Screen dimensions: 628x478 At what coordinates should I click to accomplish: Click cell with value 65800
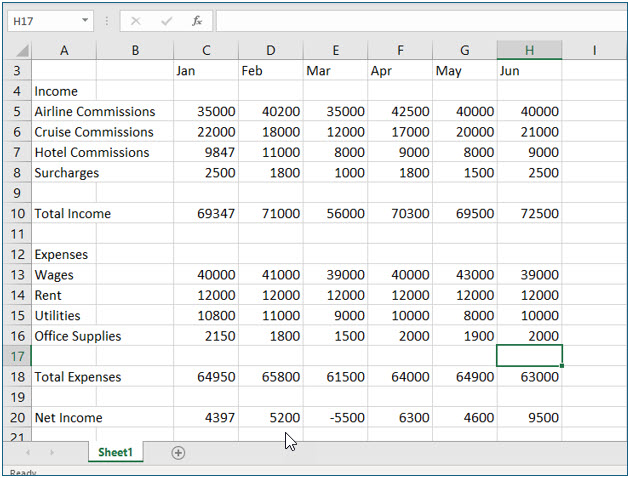click(x=271, y=377)
